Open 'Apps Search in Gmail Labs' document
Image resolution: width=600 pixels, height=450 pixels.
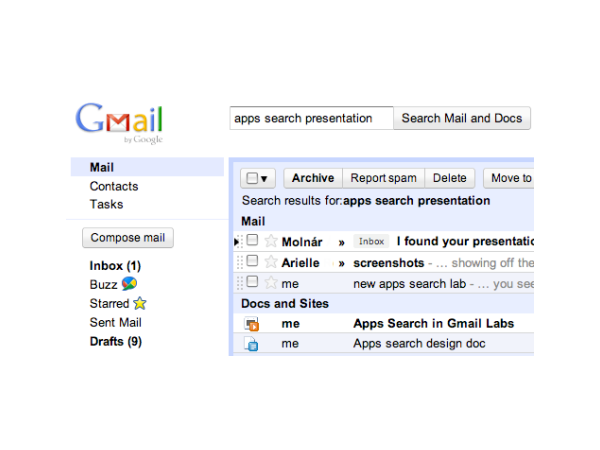(x=434, y=324)
